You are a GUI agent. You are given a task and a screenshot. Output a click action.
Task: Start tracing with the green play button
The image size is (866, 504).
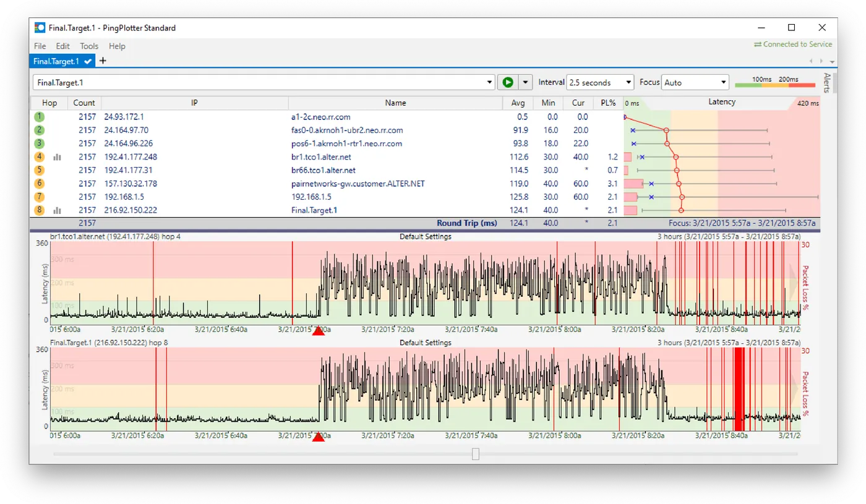tap(508, 82)
